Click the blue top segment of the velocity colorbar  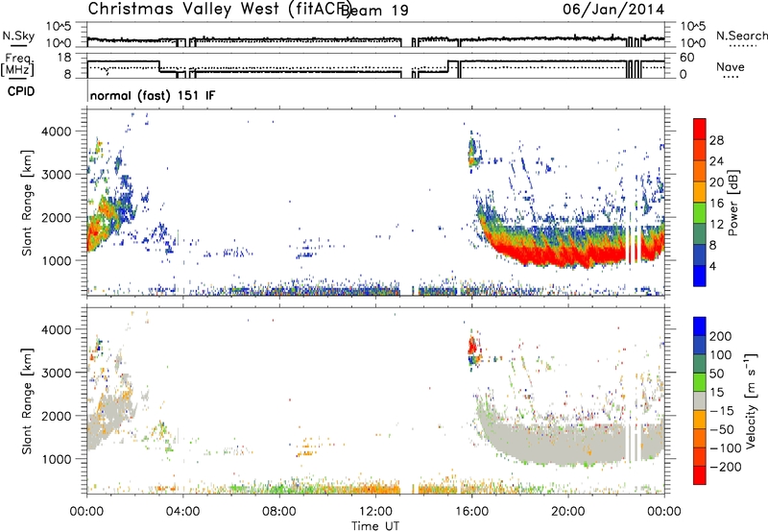[700, 326]
